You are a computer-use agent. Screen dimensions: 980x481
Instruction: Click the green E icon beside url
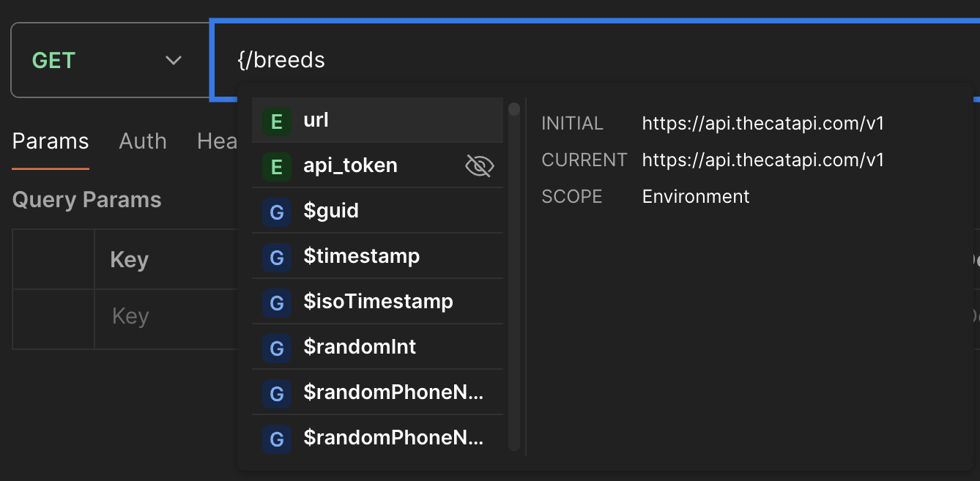click(x=277, y=121)
